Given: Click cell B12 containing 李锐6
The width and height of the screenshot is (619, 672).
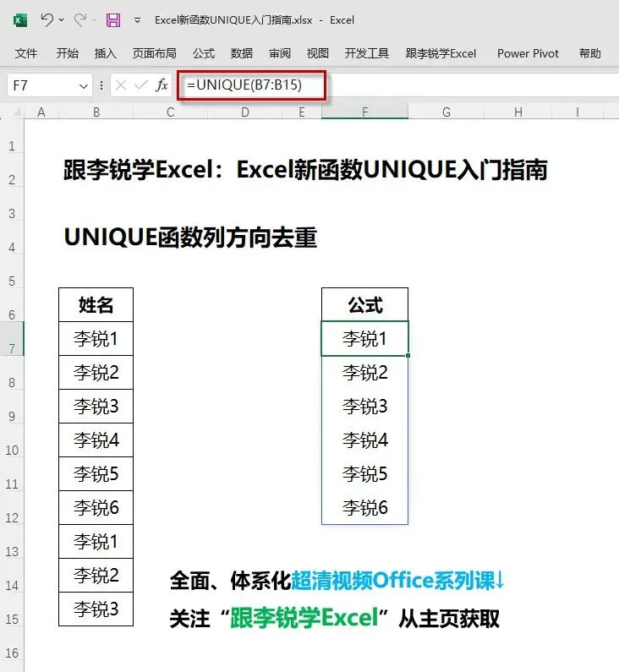Looking at the screenshot, I should [x=96, y=508].
